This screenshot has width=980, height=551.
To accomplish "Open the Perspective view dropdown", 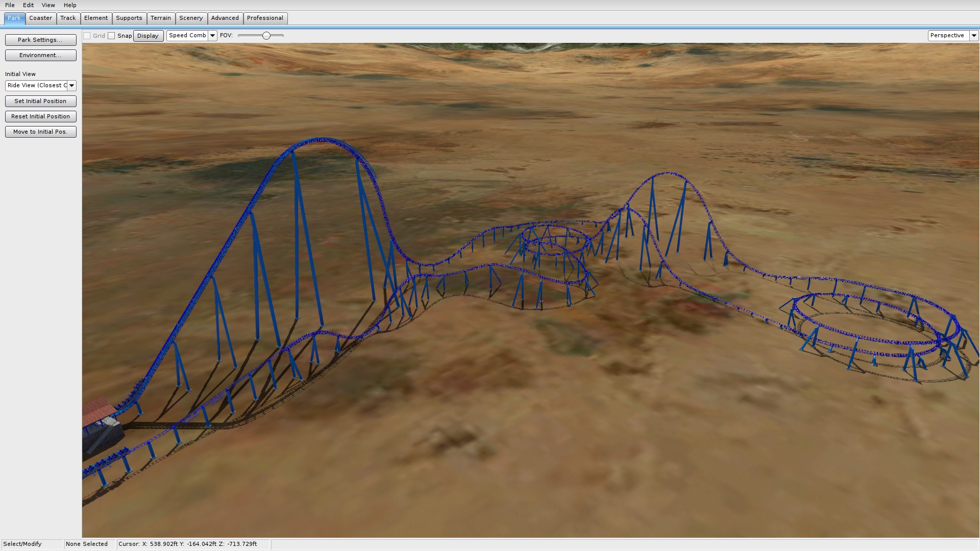I will 973,36.
